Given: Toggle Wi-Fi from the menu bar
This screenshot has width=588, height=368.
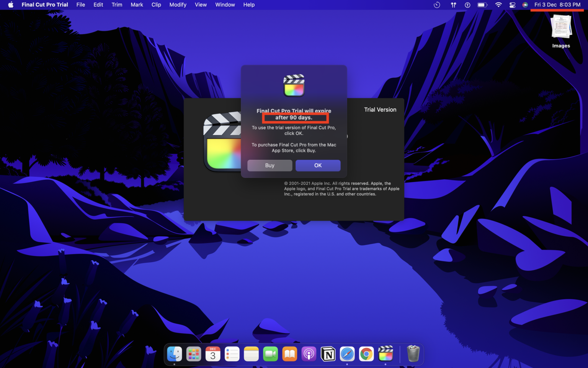Looking at the screenshot, I should [x=498, y=5].
